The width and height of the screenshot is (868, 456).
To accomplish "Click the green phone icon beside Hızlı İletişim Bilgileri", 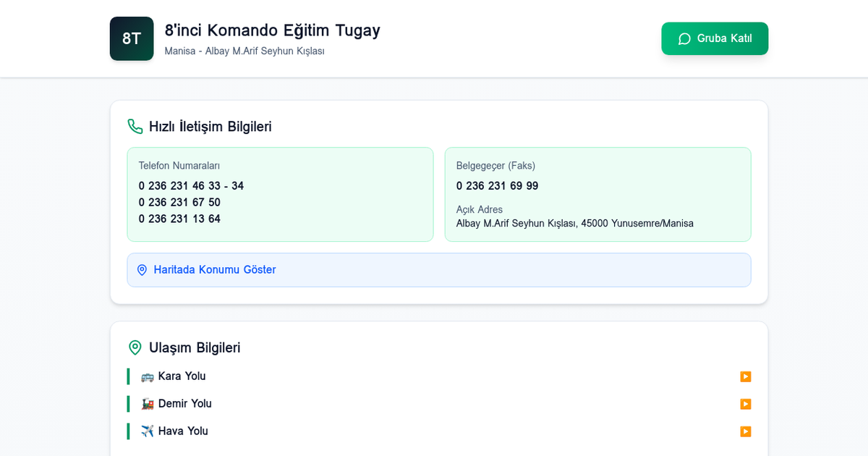I will point(135,125).
